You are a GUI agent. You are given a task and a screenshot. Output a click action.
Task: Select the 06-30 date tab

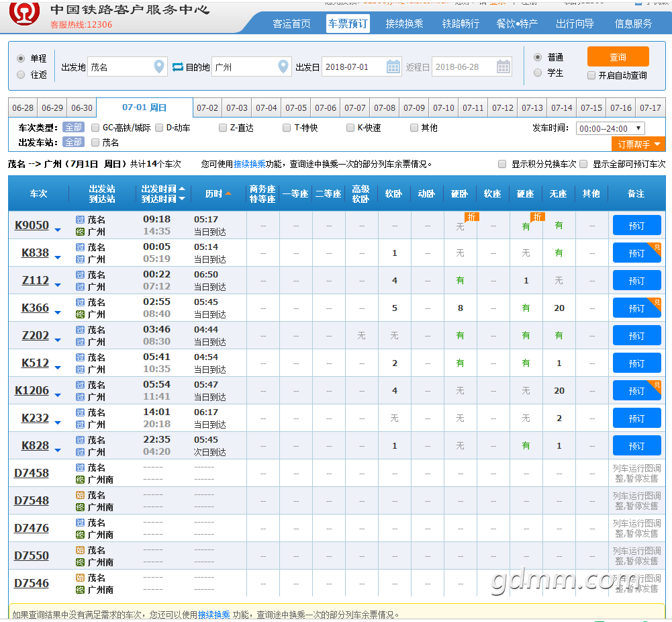pos(82,107)
